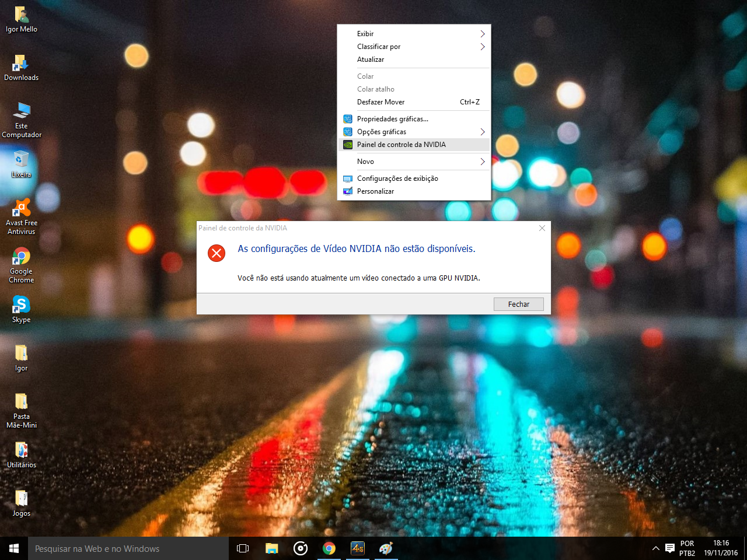
Task: Choose Desfazer Mover in context menu
Action: click(x=414, y=102)
